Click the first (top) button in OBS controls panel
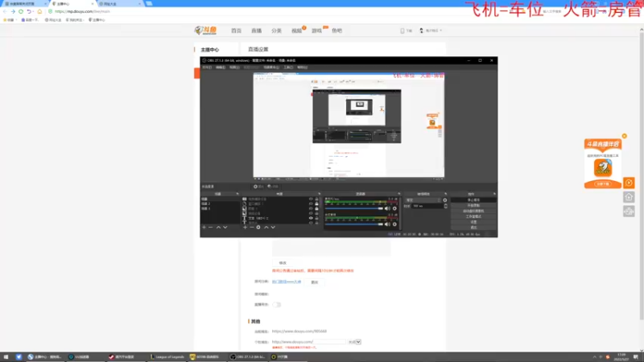 point(473,200)
